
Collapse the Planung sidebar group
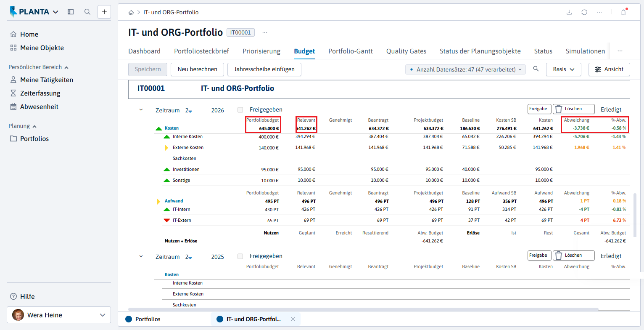click(22, 126)
